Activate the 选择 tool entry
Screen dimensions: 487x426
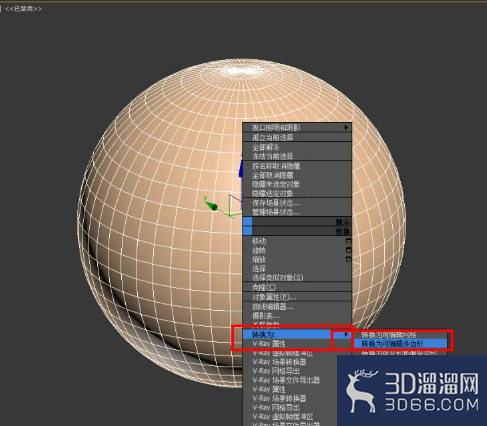[297, 268]
